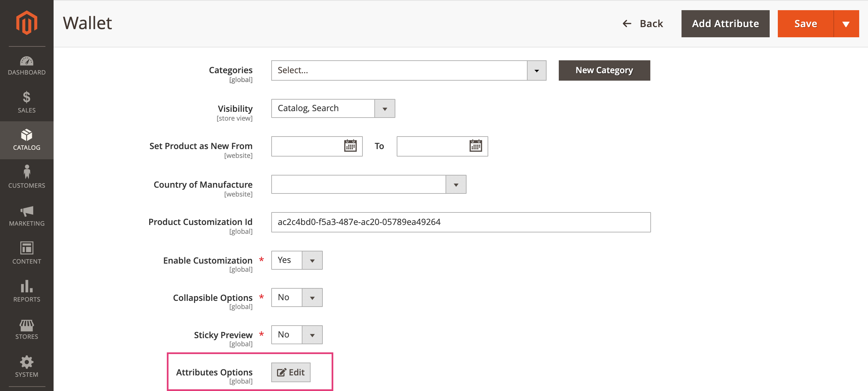Open the Stores menu
This screenshot has height=391, width=868.
[27, 327]
